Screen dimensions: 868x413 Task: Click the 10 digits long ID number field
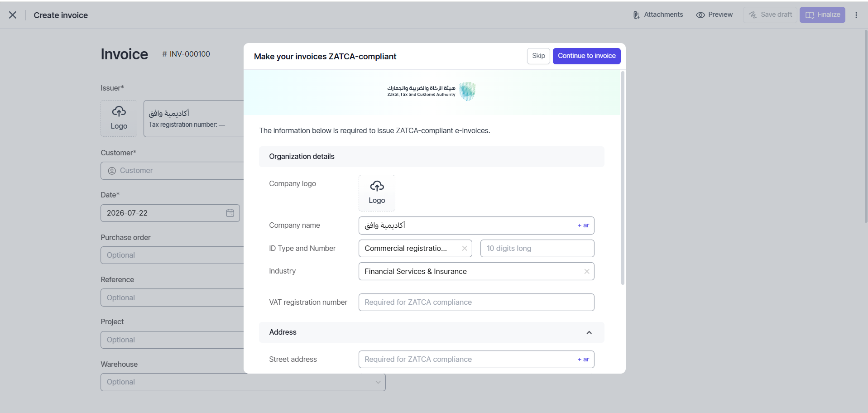pos(537,248)
